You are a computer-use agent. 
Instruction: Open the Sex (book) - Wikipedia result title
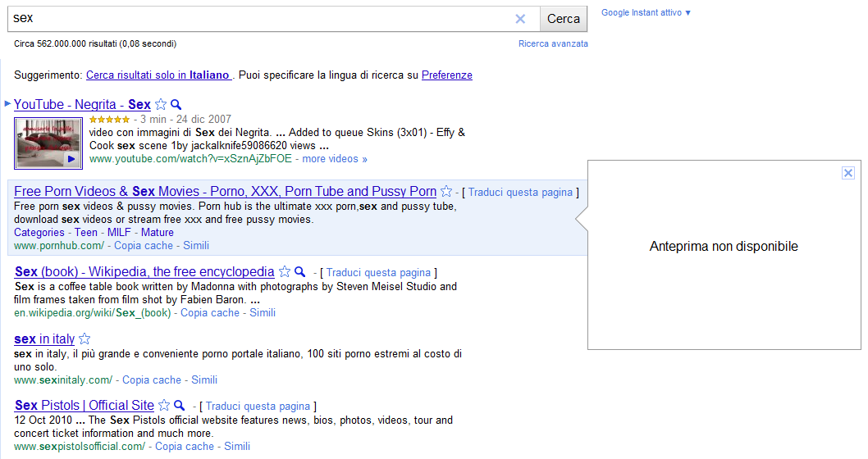[x=144, y=271]
